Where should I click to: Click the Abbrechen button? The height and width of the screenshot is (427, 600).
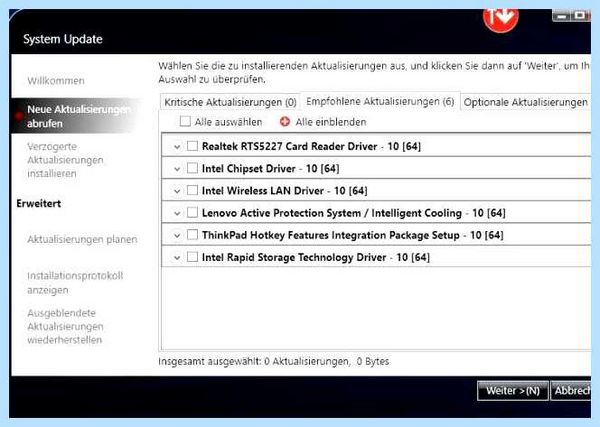[x=571, y=391]
